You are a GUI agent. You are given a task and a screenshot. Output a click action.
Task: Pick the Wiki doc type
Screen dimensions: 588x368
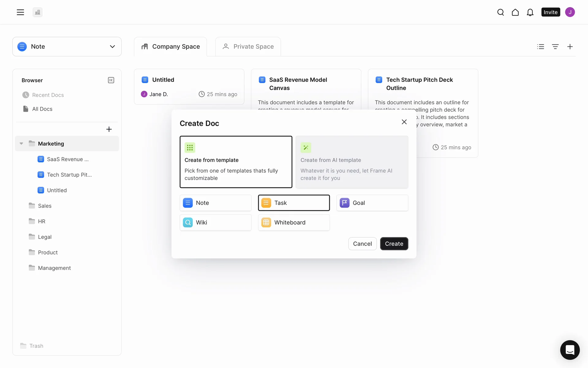pyautogui.click(x=216, y=223)
